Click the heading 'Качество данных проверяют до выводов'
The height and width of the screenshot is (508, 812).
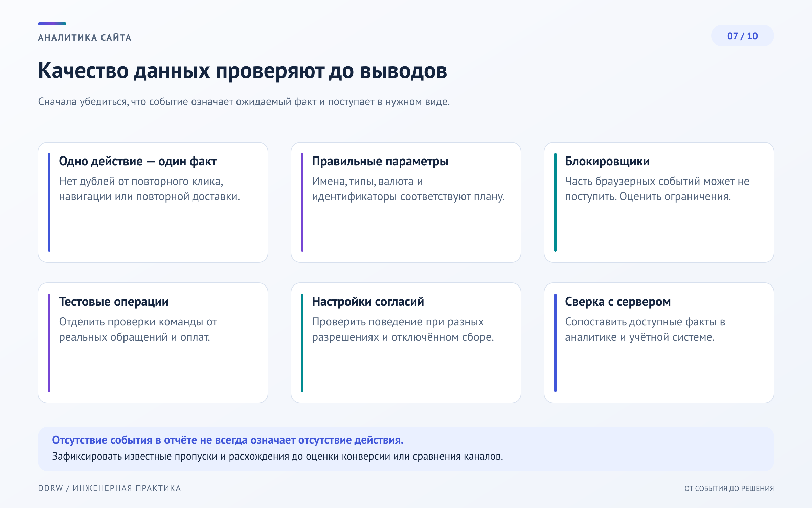[x=242, y=71]
